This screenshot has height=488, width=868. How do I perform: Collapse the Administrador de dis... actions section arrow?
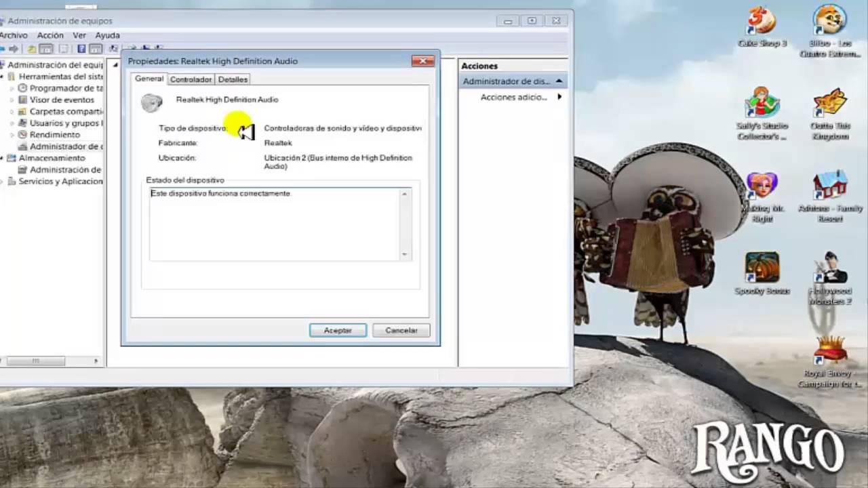(x=559, y=81)
